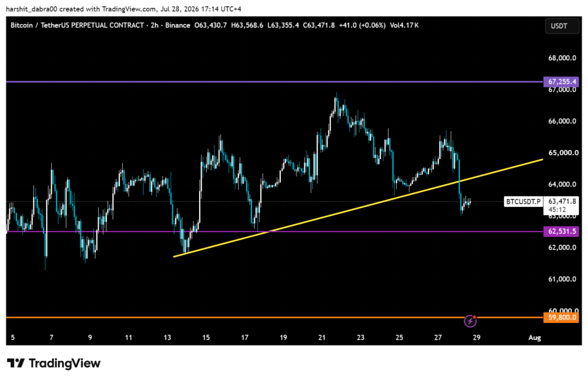Click the 5 date on time axis
Image resolution: width=588 pixels, height=381 pixels.
pyautogui.click(x=13, y=337)
